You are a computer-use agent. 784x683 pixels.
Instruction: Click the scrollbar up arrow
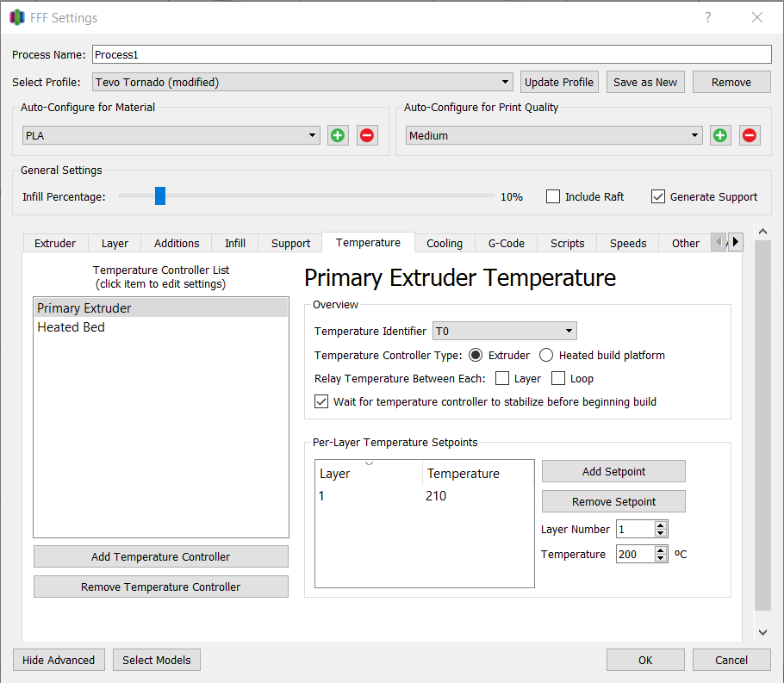click(x=762, y=231)
